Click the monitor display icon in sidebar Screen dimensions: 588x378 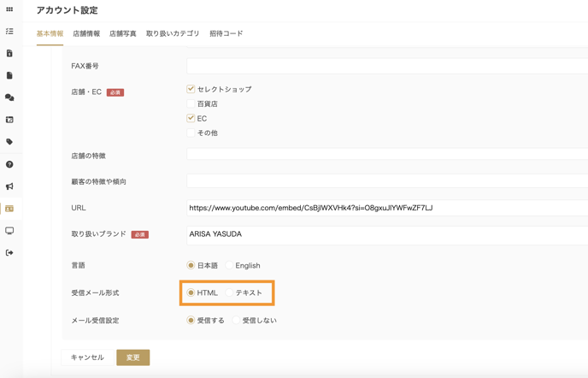point(9,231)
